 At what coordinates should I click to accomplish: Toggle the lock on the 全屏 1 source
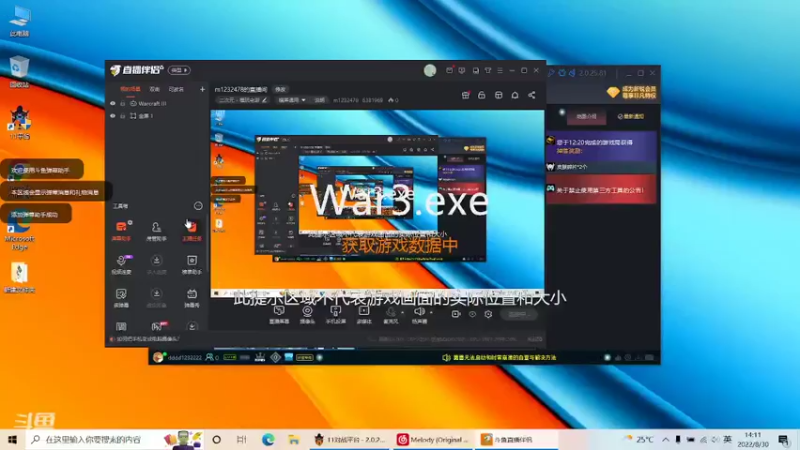click(122, 116)
